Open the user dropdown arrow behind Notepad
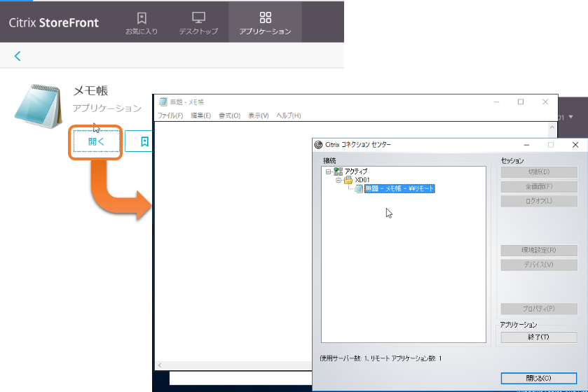Viewport: 588px width, 392px height. pos(570,117)
